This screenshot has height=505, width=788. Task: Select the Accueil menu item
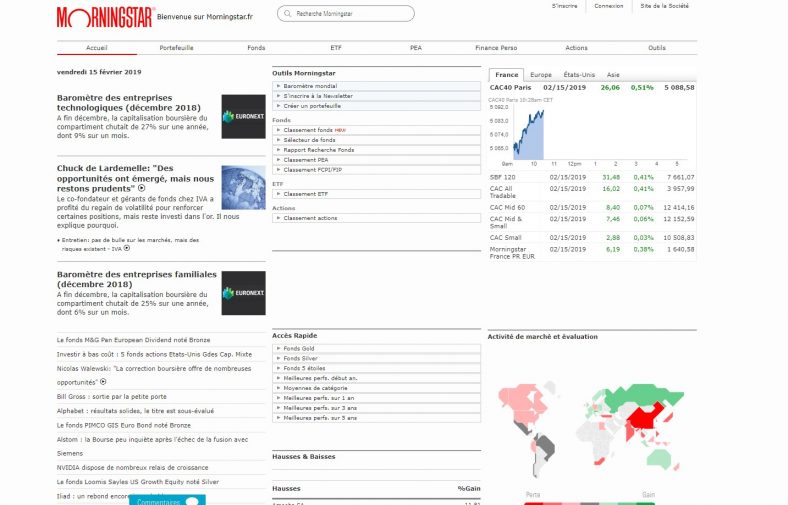96,48
